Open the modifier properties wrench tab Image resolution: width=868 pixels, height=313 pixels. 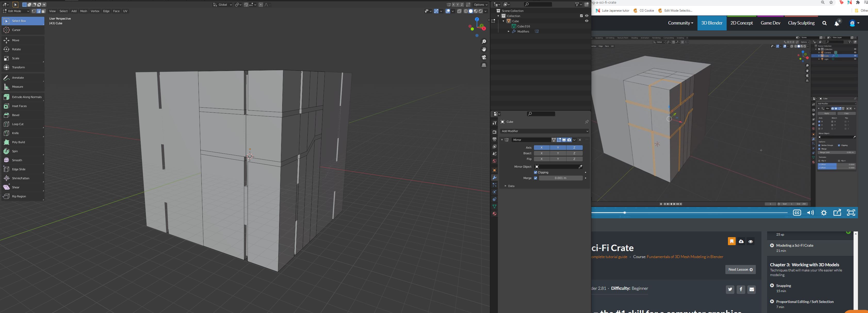pyautogui.click(x=494, y=178)
